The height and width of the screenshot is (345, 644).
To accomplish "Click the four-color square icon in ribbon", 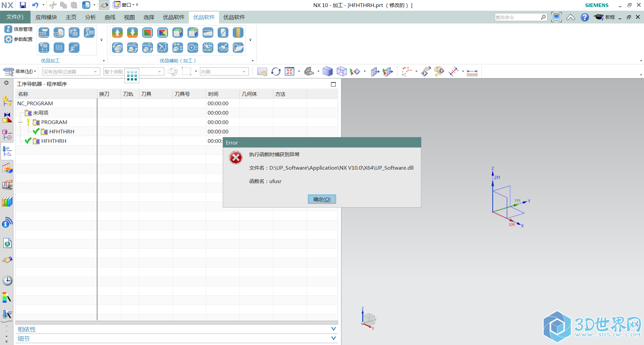I will 163,33.
